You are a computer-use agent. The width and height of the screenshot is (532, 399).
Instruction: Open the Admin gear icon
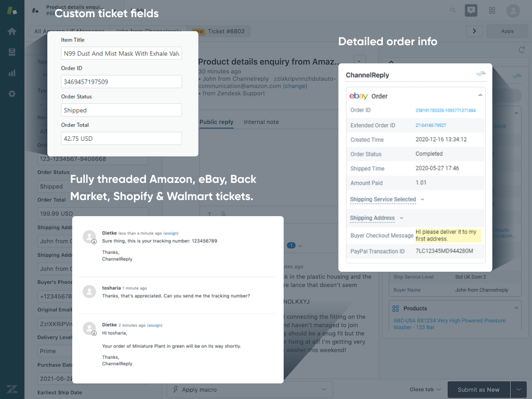(x=11, y=94)
